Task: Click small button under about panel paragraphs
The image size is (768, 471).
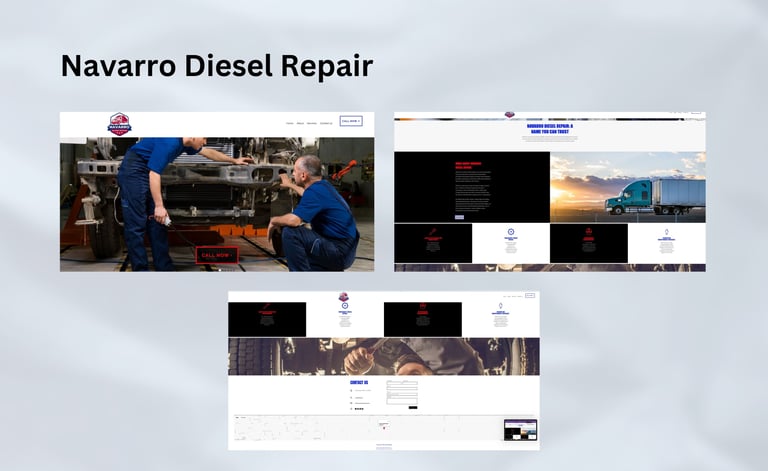Action: 459,217
